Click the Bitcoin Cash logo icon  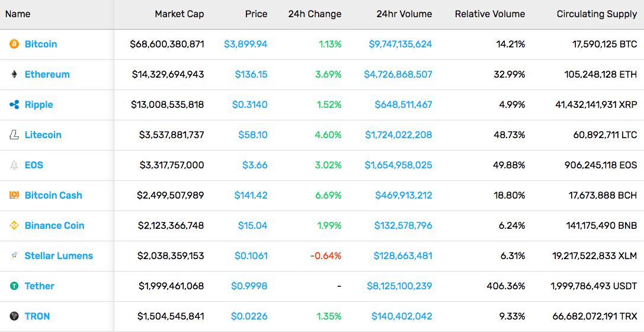coord(14,195)
